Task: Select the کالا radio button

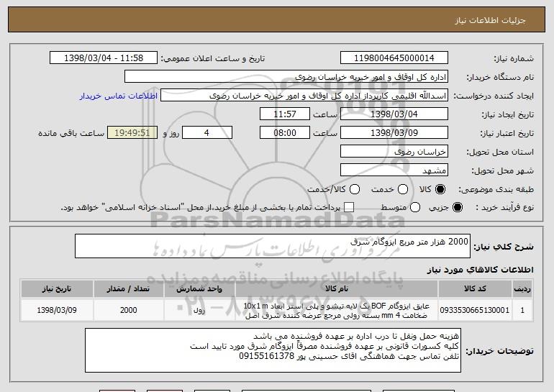Action: 440,189
